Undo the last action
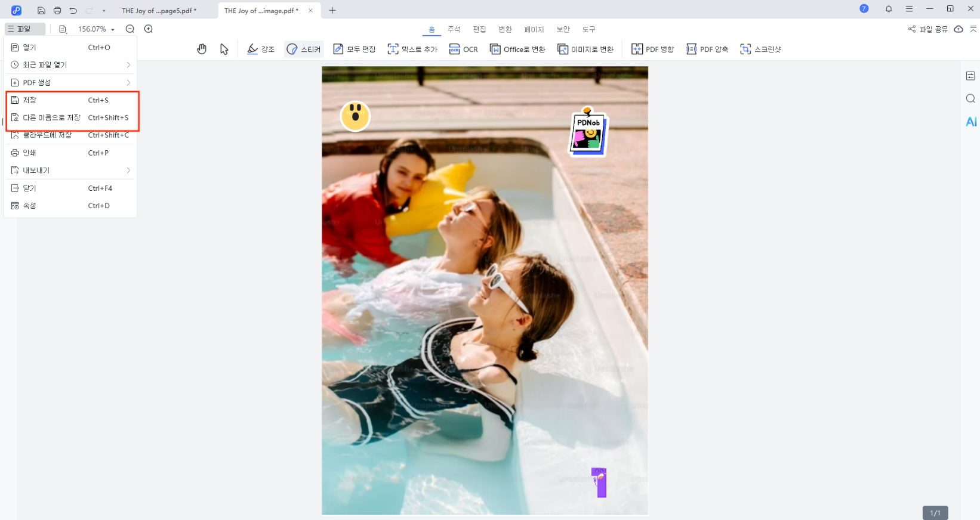The width and height of the screenshot is (980, 520). pos(73,10)
